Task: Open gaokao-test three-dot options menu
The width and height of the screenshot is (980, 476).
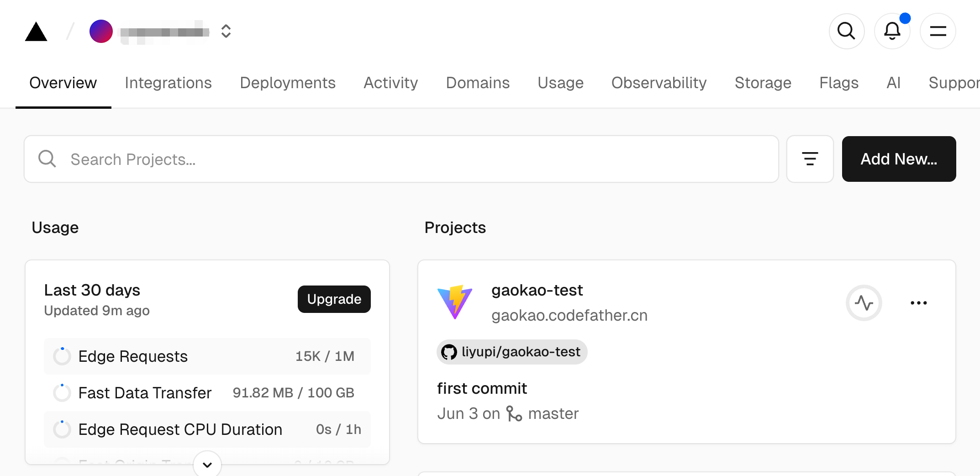Action: 918,303
